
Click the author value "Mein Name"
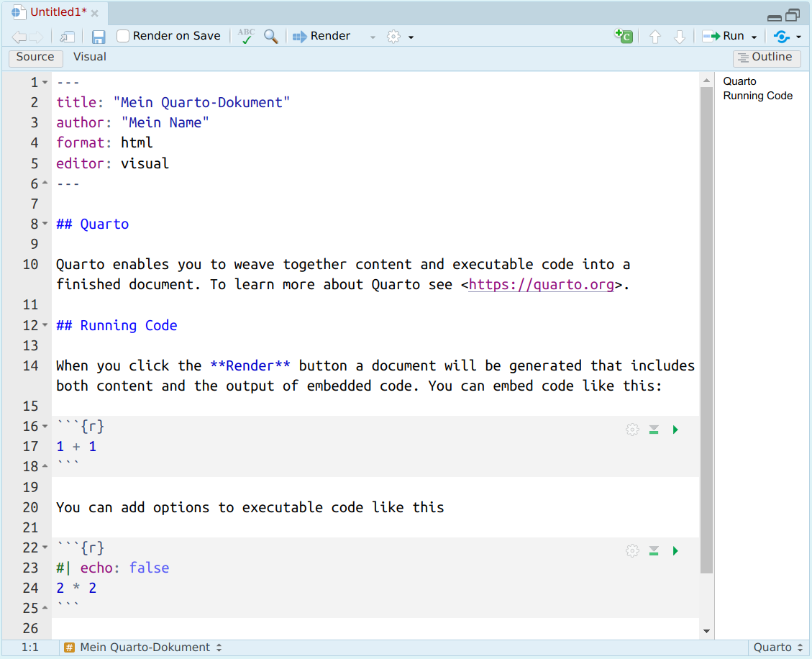tap(165, 123)
